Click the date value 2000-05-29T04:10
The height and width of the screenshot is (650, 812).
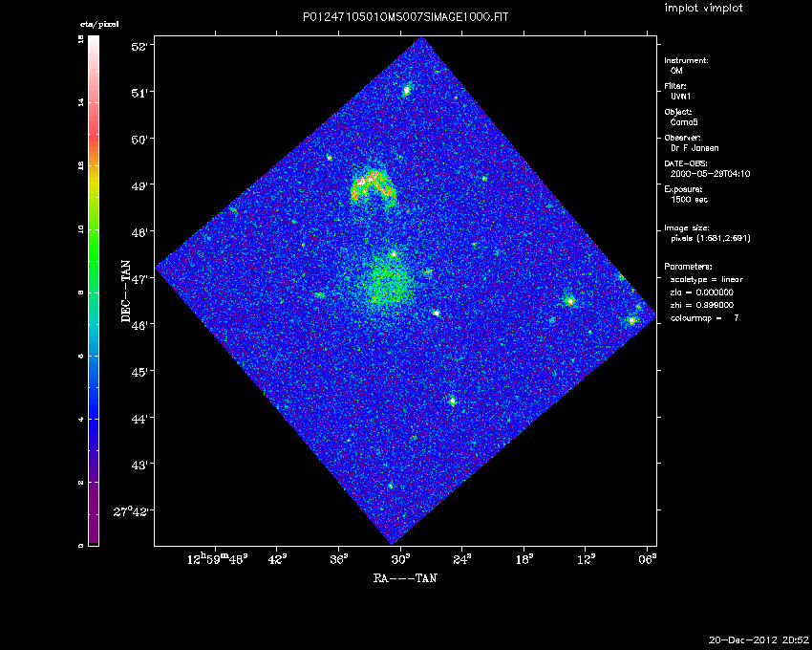pyautogui.click(x=710, y=174)
